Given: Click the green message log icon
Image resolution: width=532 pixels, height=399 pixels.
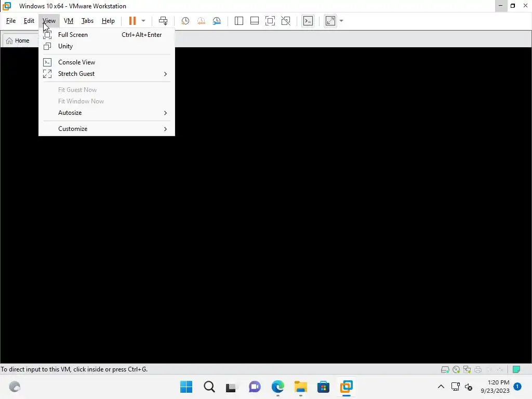Looking at the screenshot, I should coord(516,369).
